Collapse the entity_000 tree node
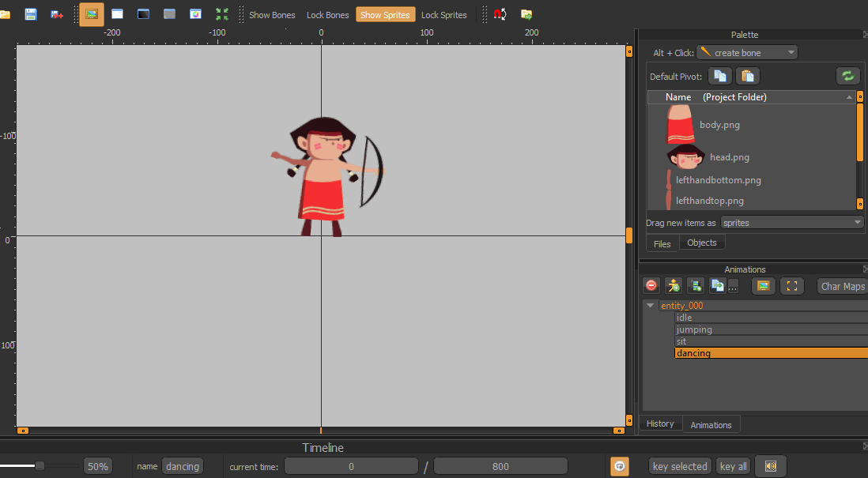868x478 pixels. coord(651,306)
